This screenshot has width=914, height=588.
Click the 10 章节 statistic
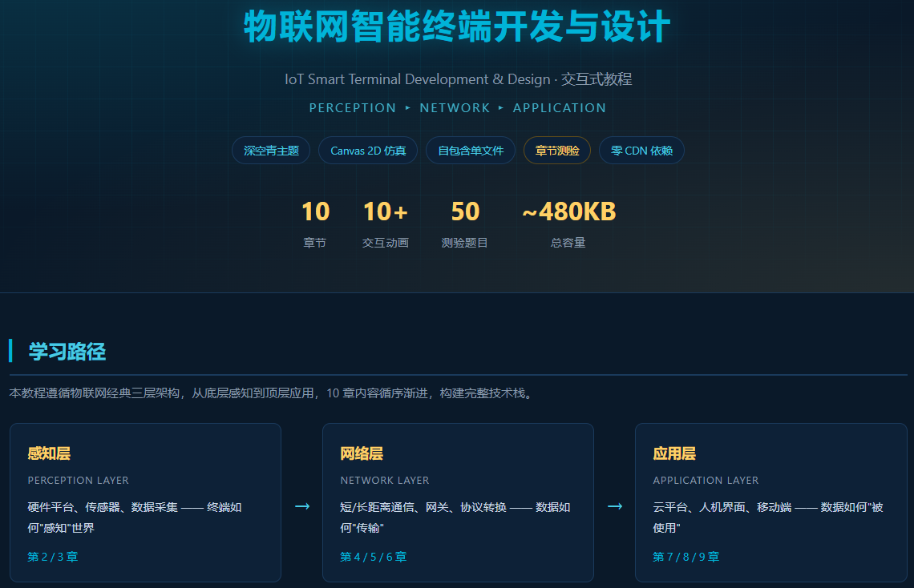pos(315,224)
